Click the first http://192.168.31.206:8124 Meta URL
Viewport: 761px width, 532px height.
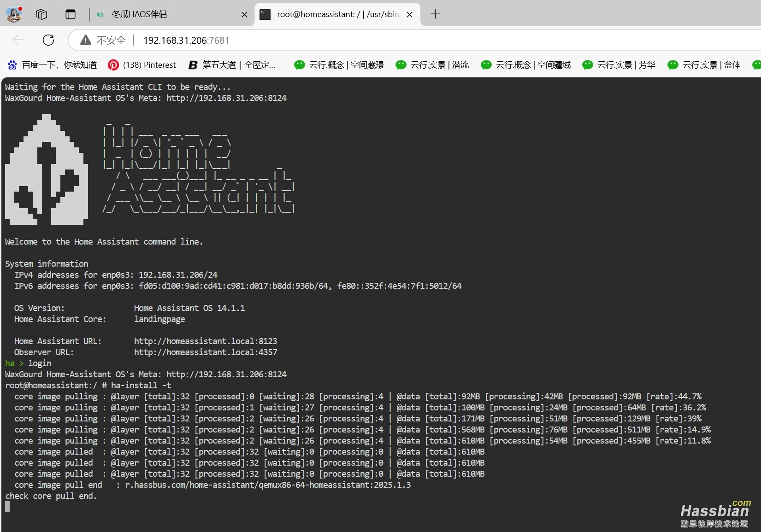(x=226, y=98)
